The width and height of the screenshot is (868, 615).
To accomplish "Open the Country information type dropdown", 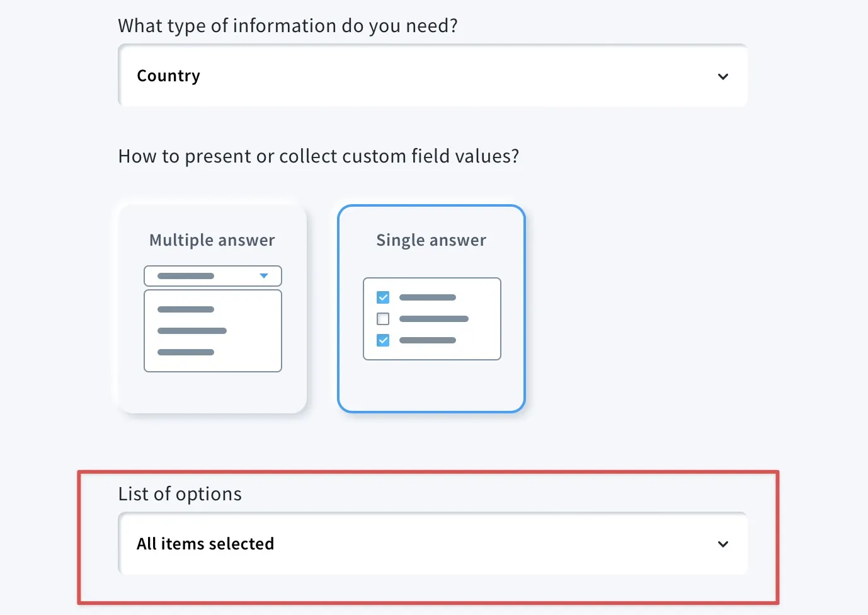I will [x=433, y=76].
